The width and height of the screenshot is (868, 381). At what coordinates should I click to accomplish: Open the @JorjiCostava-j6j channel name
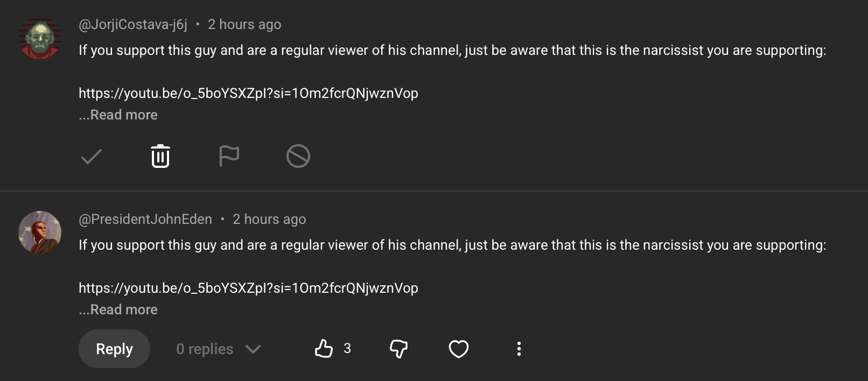(133, 24)
